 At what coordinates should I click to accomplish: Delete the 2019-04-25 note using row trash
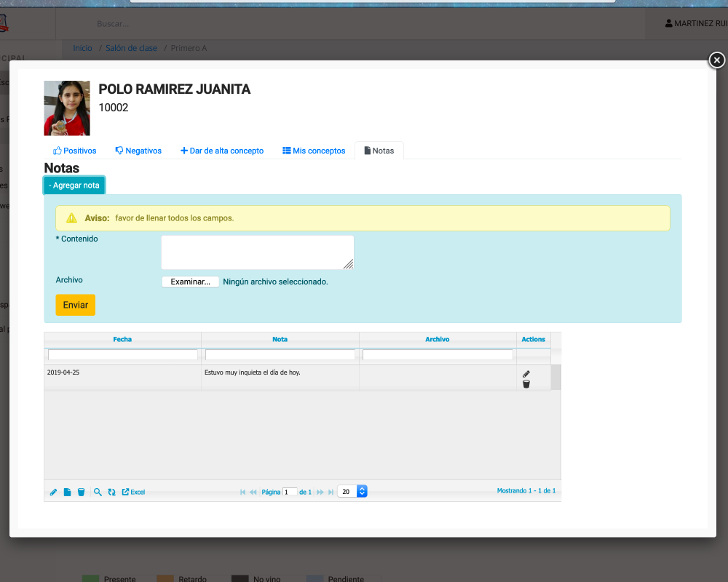[526, 384]
